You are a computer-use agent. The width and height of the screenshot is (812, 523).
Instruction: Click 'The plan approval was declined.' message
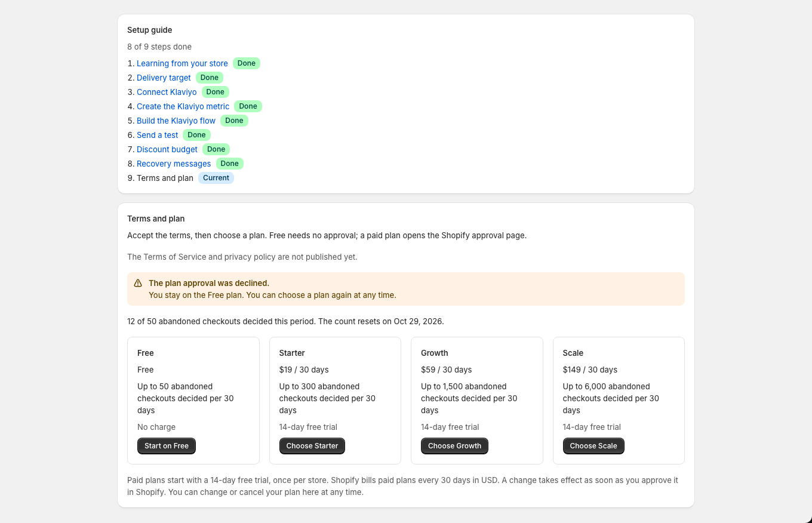[x=209, y=283]
